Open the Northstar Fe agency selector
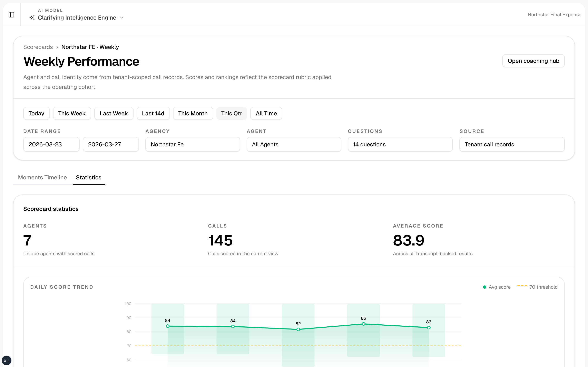 [192, 144]
